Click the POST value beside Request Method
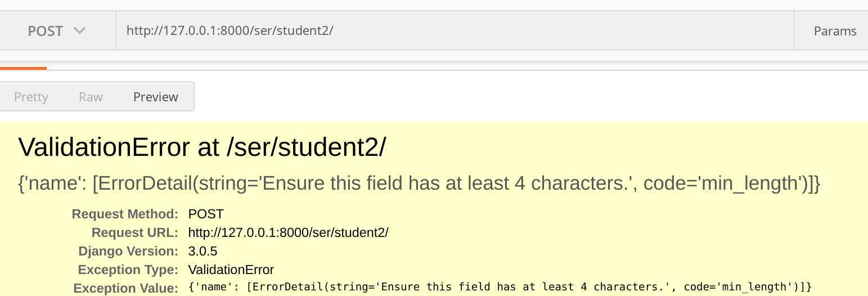 point(206,214)
